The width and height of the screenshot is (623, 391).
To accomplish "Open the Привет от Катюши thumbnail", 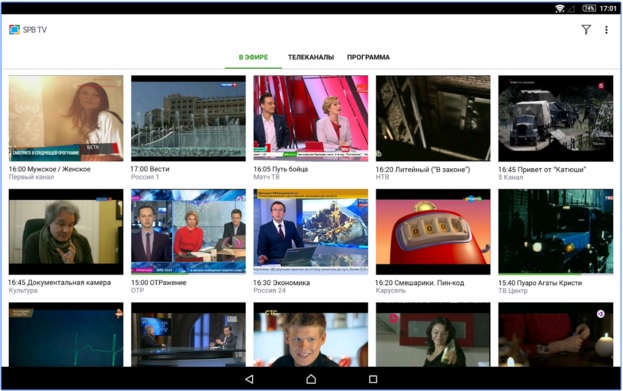I will click(x=556, y=118).
